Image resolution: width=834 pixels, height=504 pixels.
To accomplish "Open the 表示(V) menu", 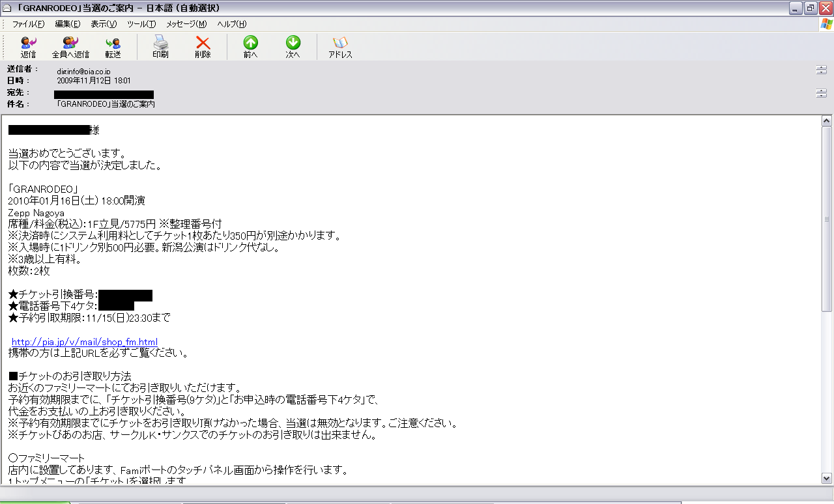I will tap(104, 24).
